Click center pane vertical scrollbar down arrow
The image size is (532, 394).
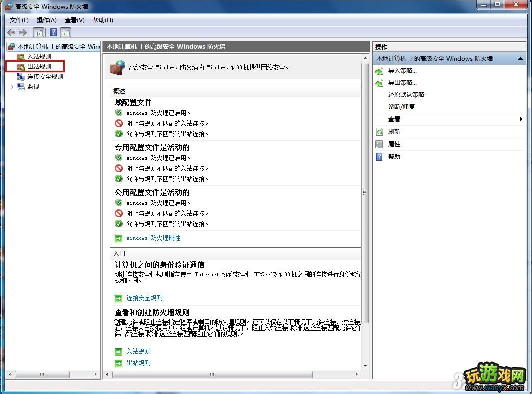tap(365, 366)
